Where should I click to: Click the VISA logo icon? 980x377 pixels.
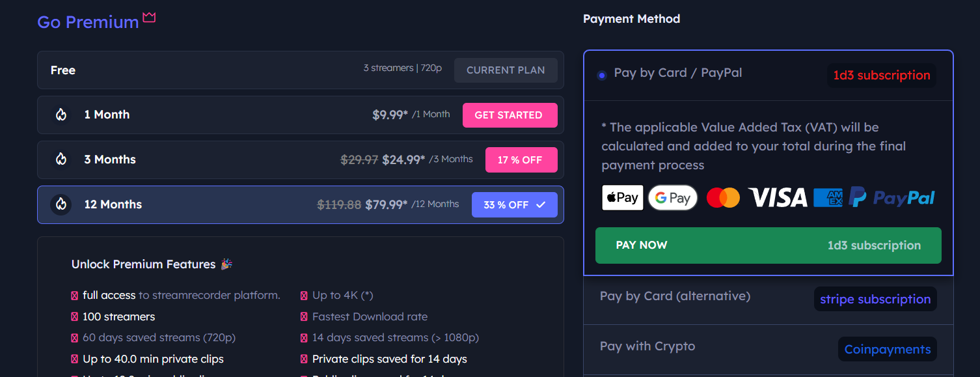[x=778, y=197]
